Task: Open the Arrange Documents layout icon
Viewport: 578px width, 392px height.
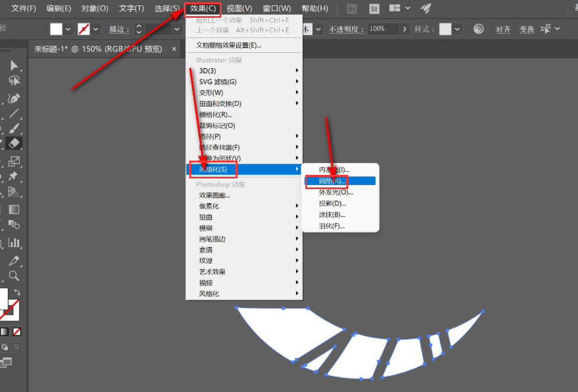Action: [x=393, y=8]
